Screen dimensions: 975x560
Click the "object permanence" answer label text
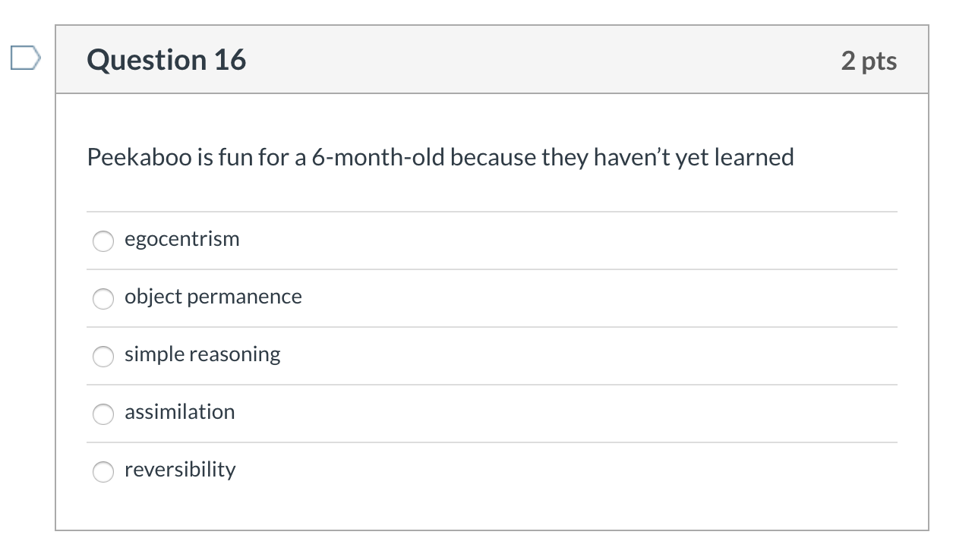pos(213,297)
